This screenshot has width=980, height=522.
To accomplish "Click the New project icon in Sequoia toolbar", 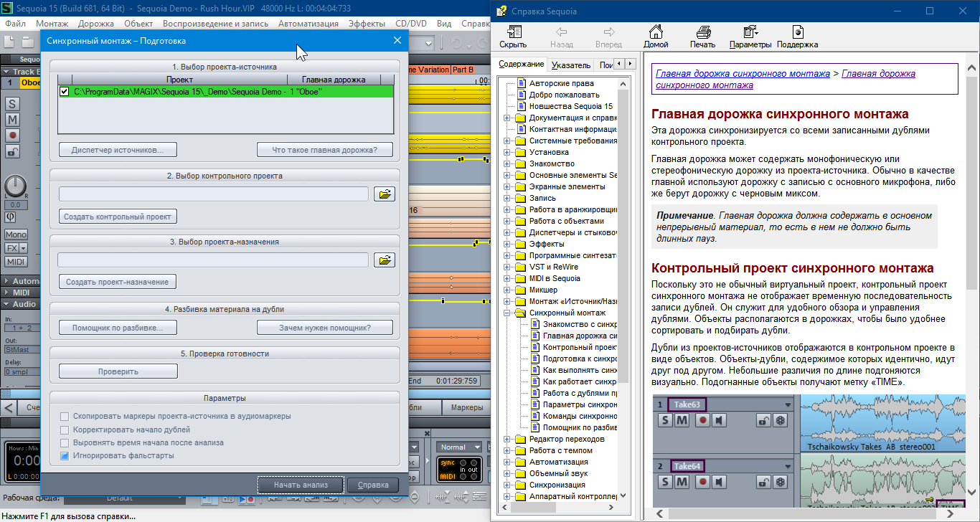I will (9, 42).
